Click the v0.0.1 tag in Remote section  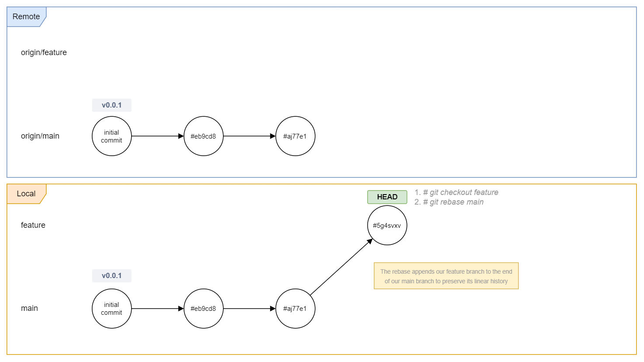[x=111, y=105]
